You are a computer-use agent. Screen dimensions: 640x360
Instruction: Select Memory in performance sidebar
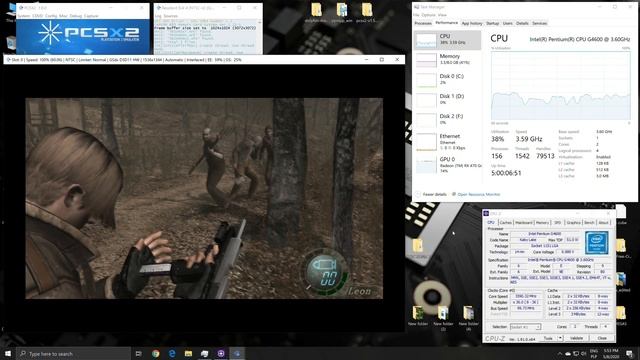(447, 60)
